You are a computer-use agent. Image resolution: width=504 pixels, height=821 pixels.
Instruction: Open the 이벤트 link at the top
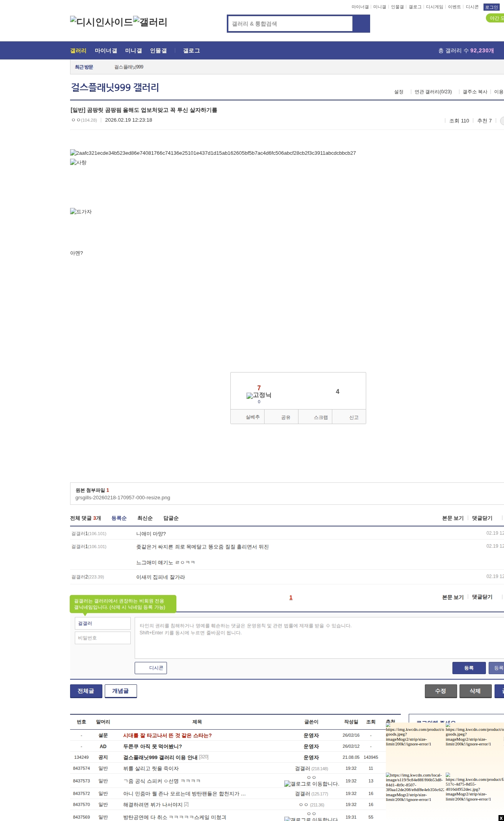[454, 7]
